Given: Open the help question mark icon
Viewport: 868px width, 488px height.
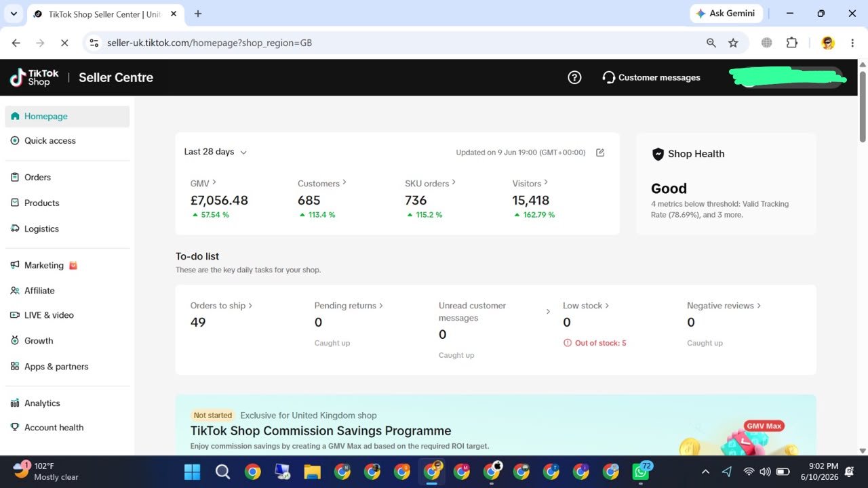Looking at the screenshot, I should (574, 77).
